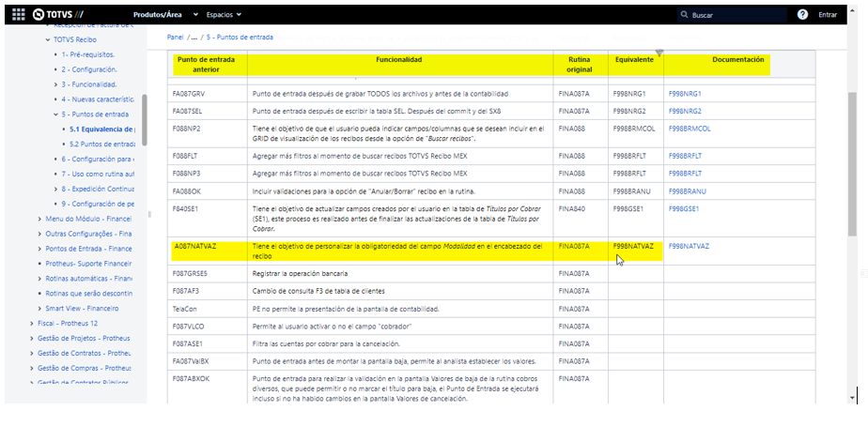Collapse the 5 - Puntos de entrada node

click(x=56, y=114)
